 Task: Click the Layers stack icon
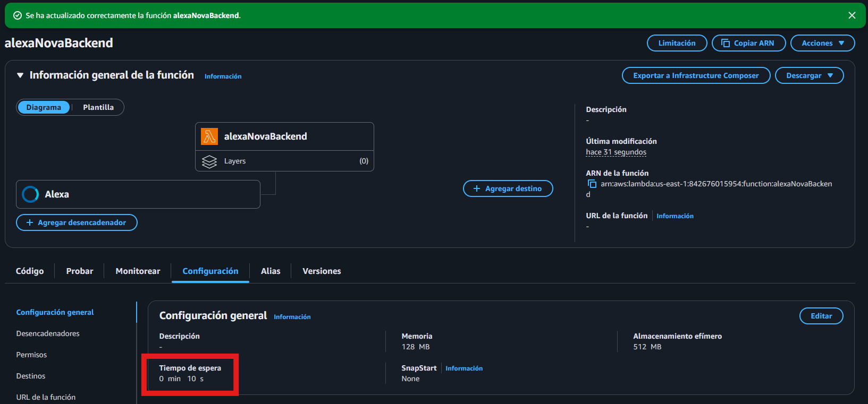[x=209, y=161]
